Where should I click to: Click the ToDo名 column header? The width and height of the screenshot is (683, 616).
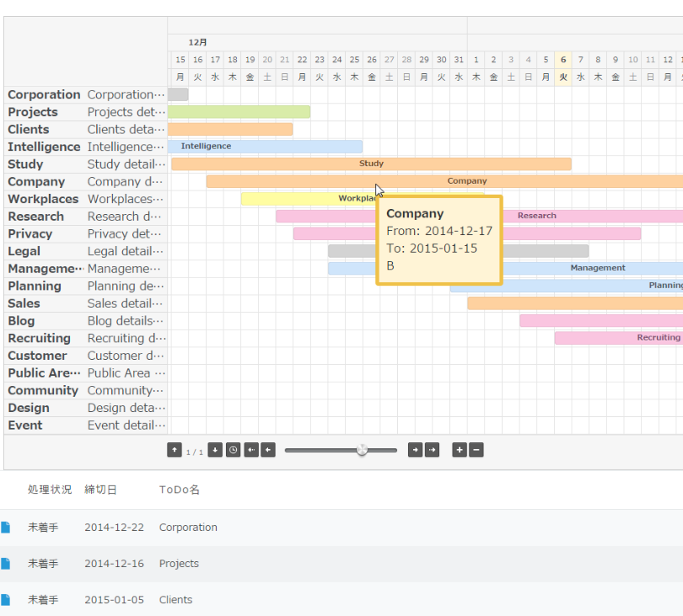point(179,490)
